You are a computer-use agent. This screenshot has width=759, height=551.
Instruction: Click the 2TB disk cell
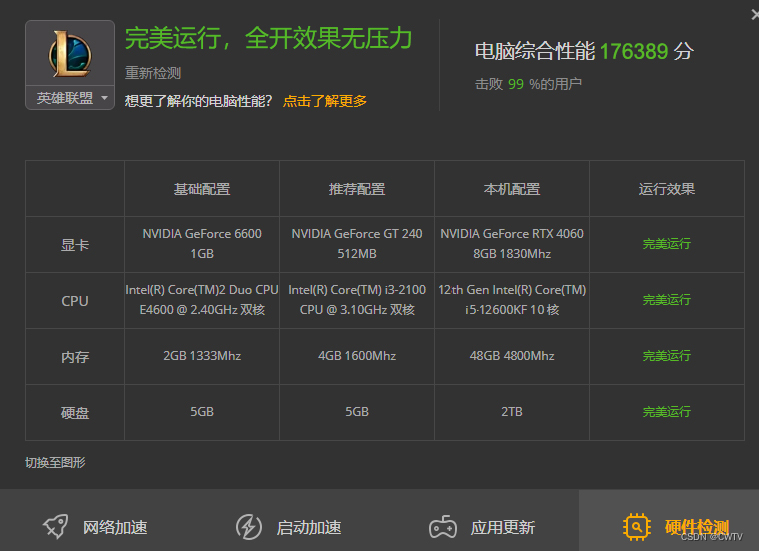pyautogui.click(x=512, y=412)
